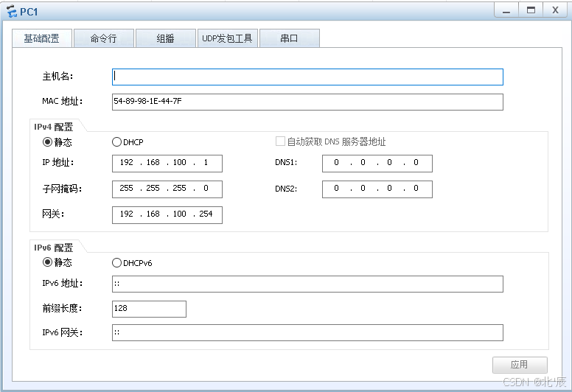Screen dimensions: 572x392
Task: Click the 前缀长度 label
Action: point(62,309)
